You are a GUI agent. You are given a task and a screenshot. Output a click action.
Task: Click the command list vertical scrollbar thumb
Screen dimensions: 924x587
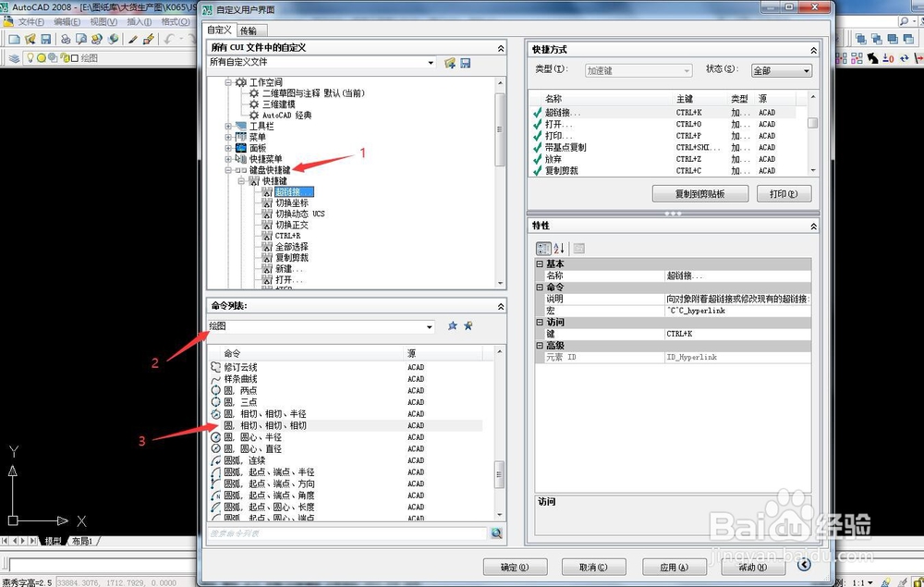click(x=500, y=474)
